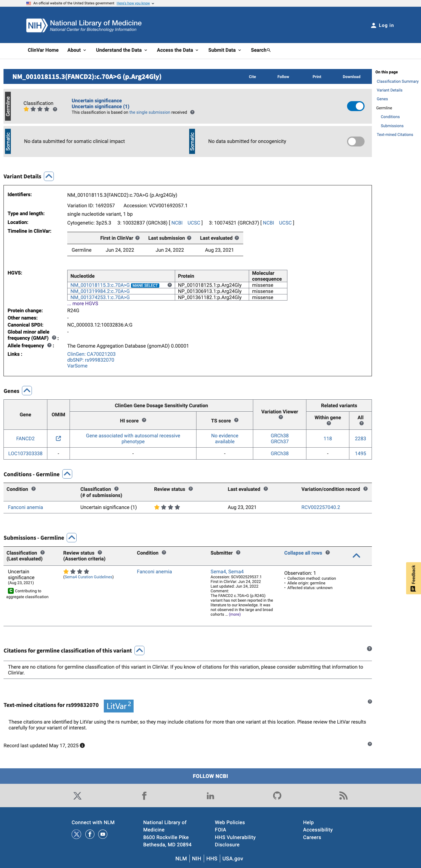
Task: Open the Understand the Data dropdown
Action: [121, 50]
